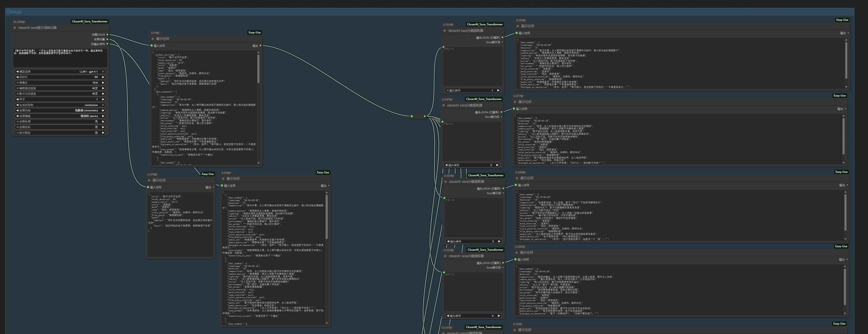Increment 镜头编号 on the shot 2 extractor
Image resolution: width=868 pixels, height=334 pixels.
497,165
